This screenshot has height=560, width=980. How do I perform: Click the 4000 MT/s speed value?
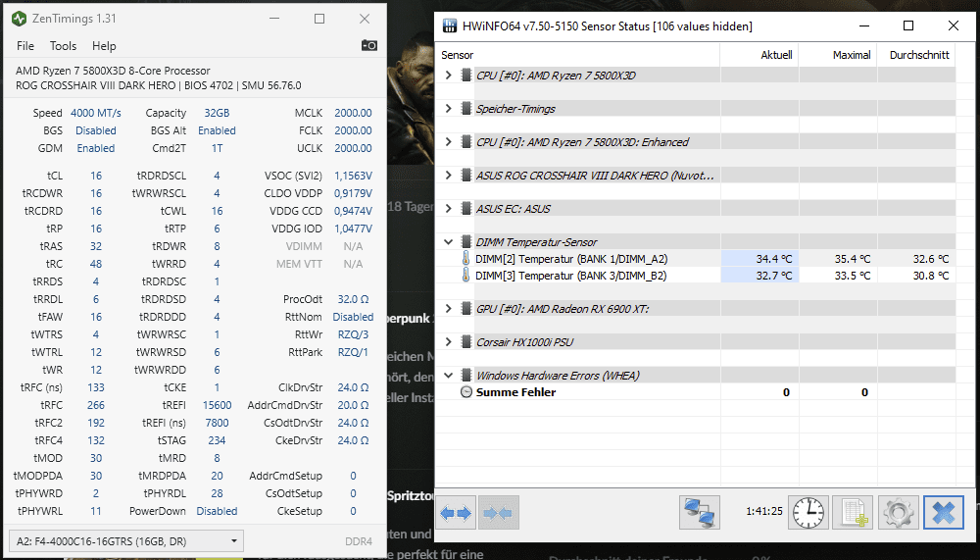96,113
